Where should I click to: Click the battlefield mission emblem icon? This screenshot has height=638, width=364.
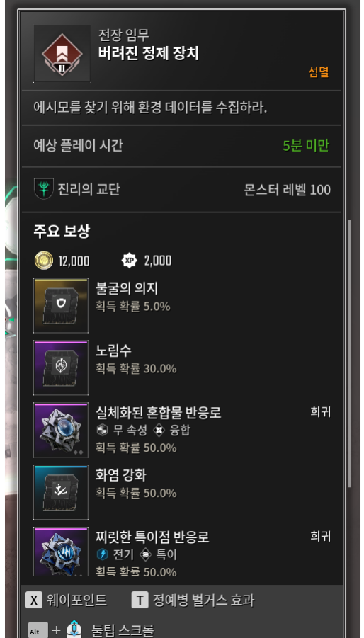pyautogui.click(x=62, y=54)
